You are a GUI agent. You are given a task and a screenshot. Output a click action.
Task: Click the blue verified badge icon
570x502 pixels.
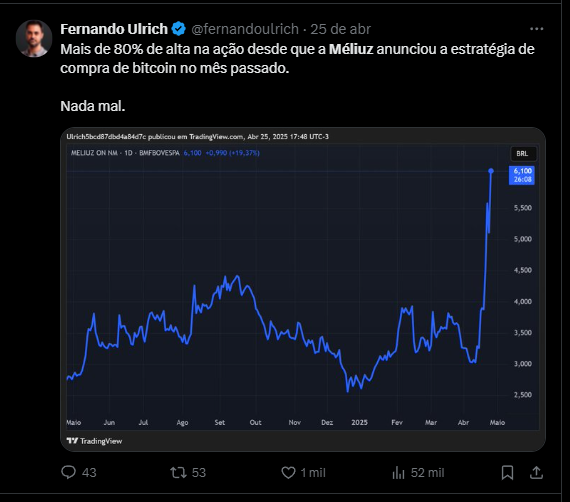tap(178, 29)
